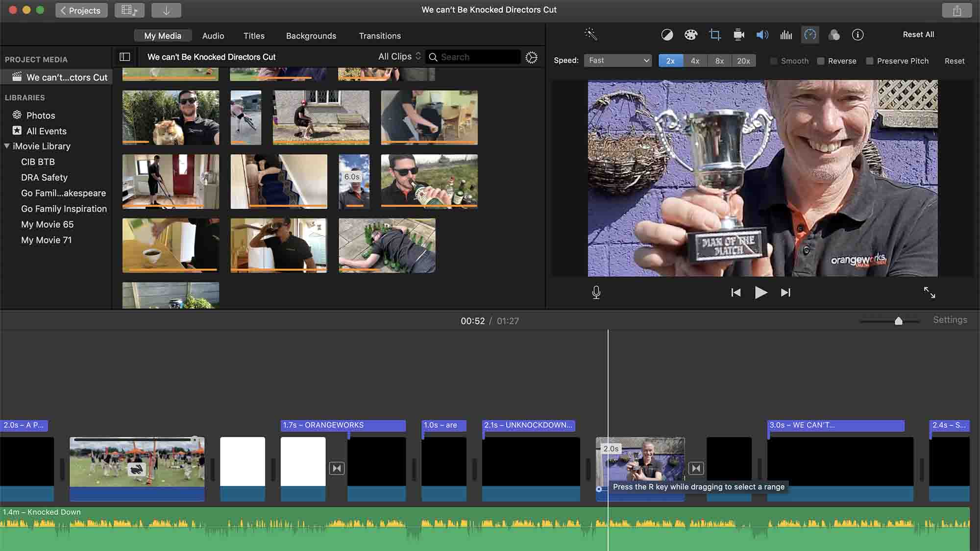Open the All Clips filter dropdown

click(398, 56)
